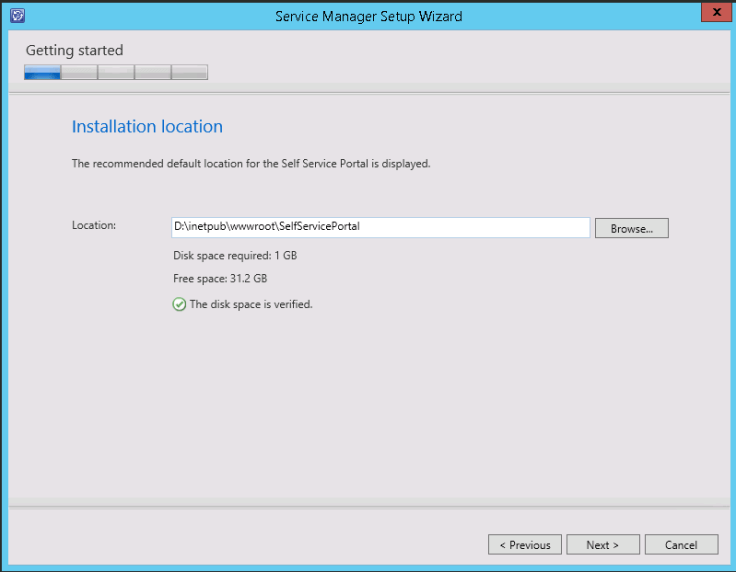Click the Location: label
This screenshot has width=736, height=572.
click(94, 225)
